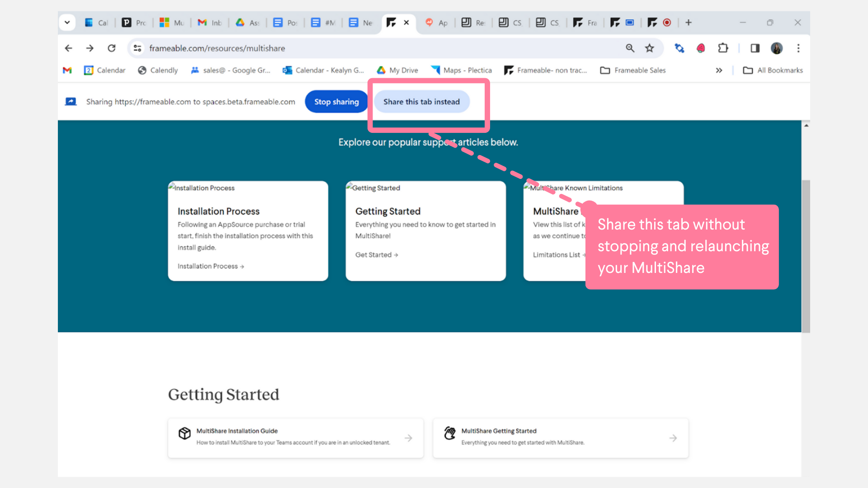Open the Chrome three-dot menu
Viewport: 868px width, 488px height.
point(798,48)
